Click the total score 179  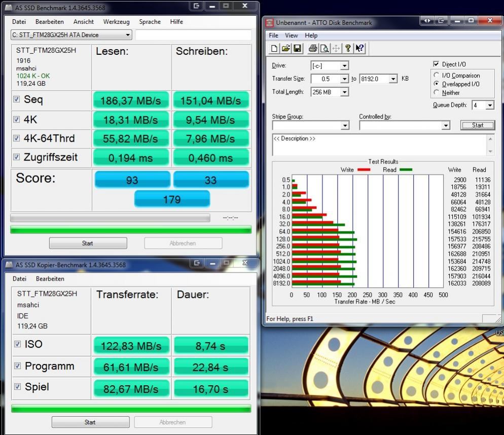pos(172,199)
